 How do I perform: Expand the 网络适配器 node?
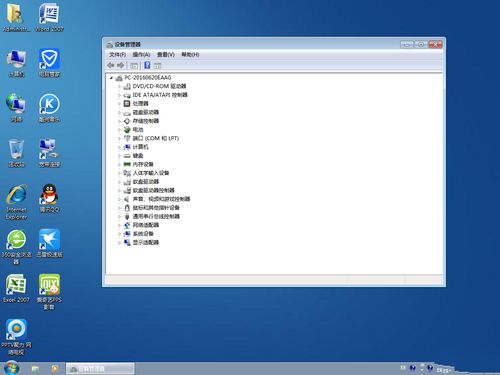point(119,225)
